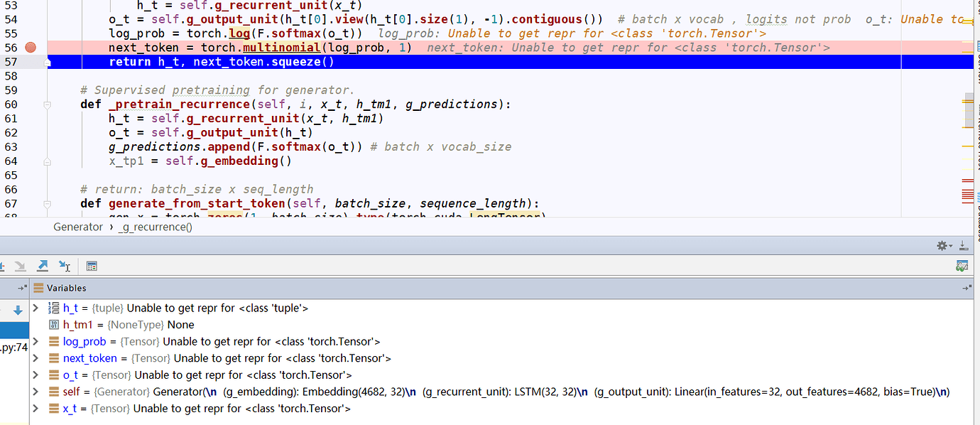980x425 pixels.
Task: Click the Run to Cursor icon
Action: coord(64,266)
